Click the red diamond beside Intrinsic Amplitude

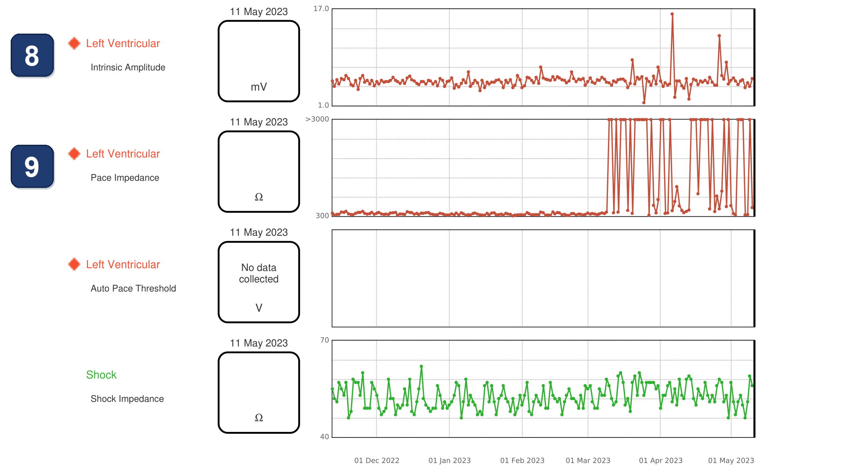pos(74,44)
